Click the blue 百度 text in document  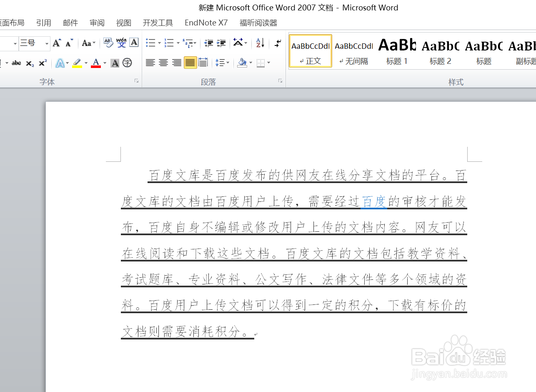click(374, 202)
